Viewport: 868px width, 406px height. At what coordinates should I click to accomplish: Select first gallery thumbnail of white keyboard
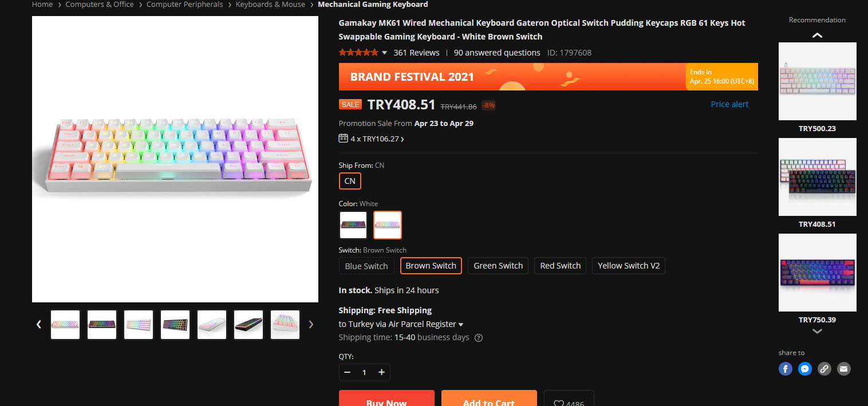coord(65,325)
